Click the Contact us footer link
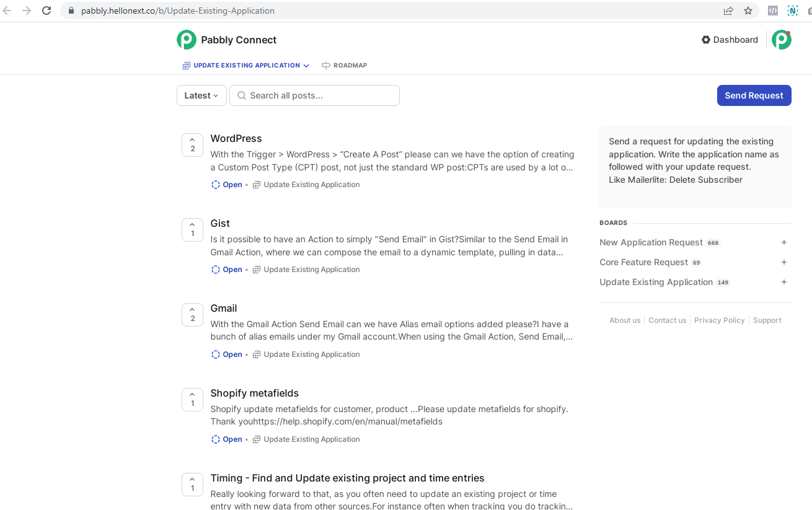Image resolution: width=812 pixels, height=510 pixels. coord(668,320)
